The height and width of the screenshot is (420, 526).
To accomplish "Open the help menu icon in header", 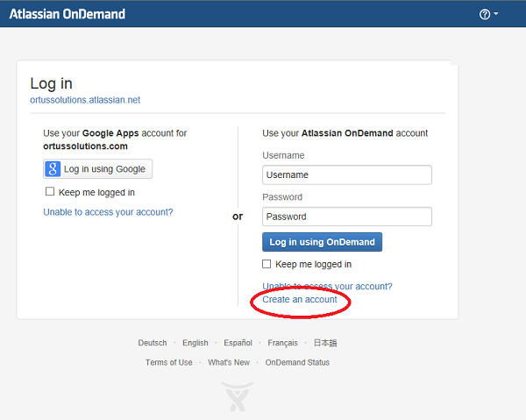I will (485, 15).
